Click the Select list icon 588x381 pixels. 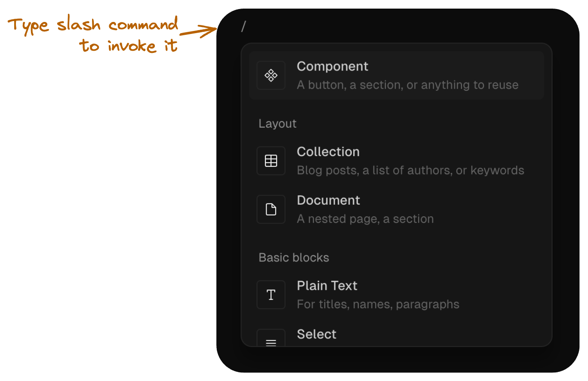[271, 342]
